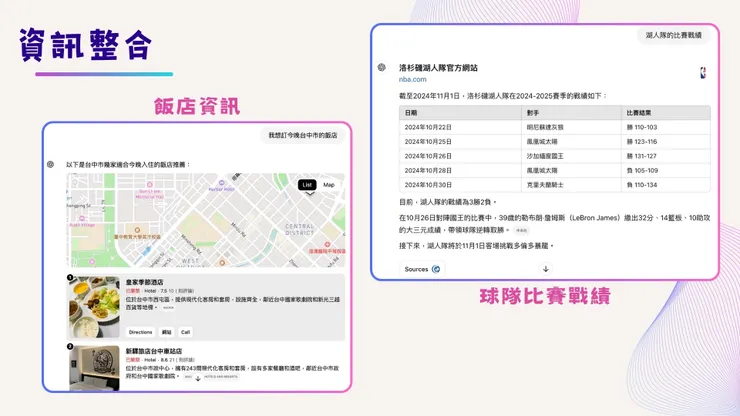Click the hotel name 新驛旅店台中車站店
Screen dimensions: 740x416
tap(154, 351)
